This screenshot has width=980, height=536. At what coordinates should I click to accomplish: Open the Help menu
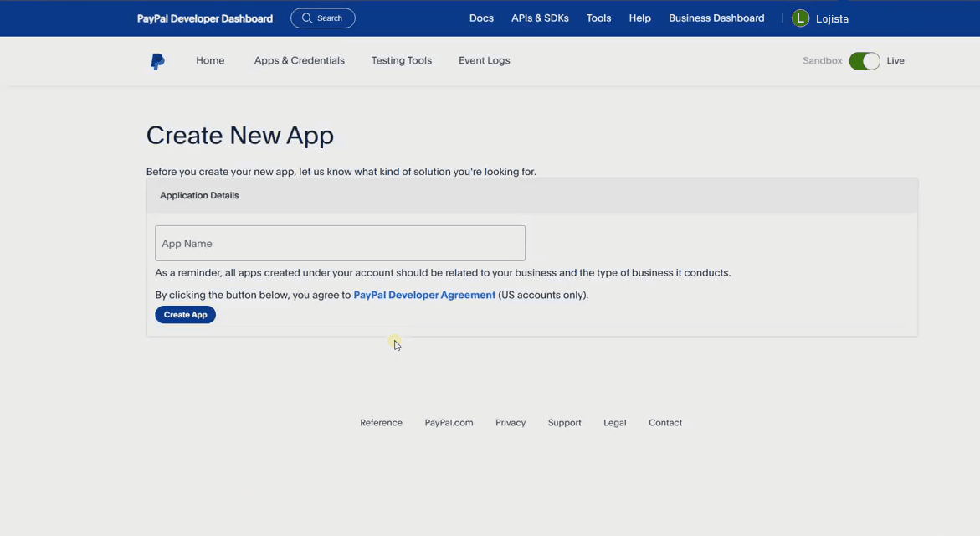click(640, 18)
